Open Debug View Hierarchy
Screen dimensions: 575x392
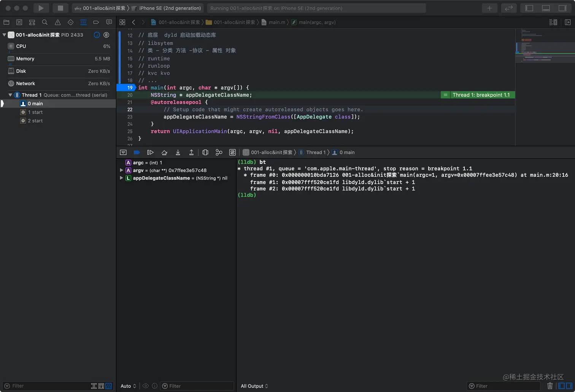click(205, 152)
